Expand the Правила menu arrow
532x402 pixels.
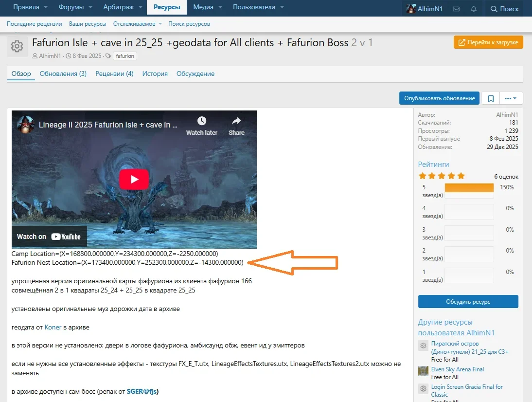46,7
